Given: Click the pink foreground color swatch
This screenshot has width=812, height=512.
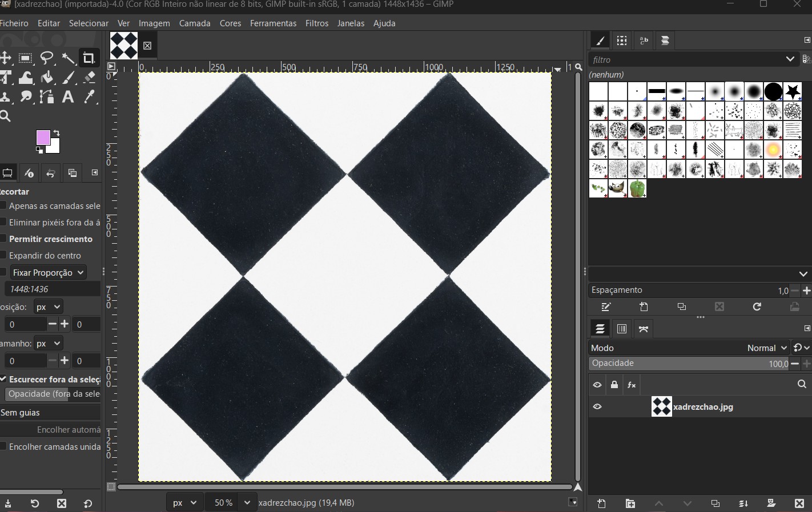Looking at the screenshot, I should [43, 138].
